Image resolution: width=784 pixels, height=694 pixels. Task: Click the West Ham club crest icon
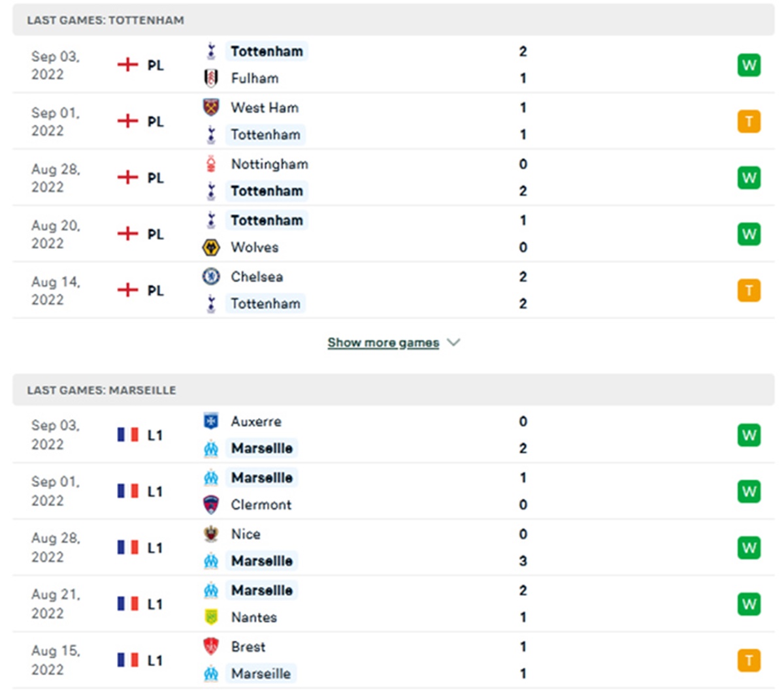[211, 108]
